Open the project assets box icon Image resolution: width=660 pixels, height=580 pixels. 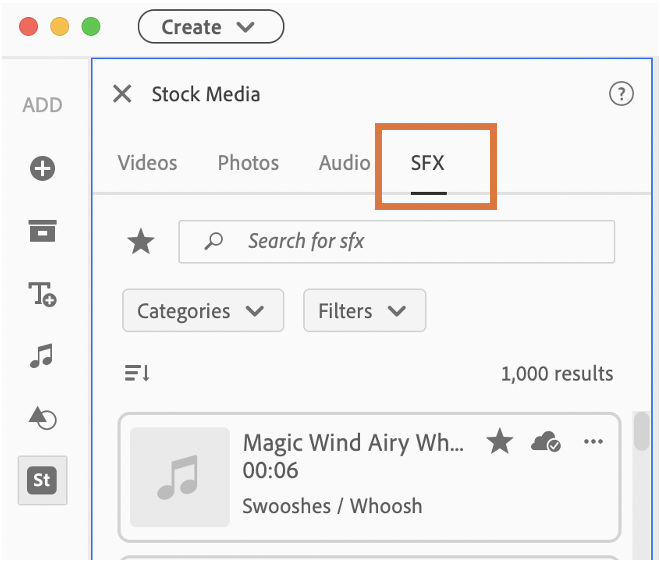click(x=42, y=231)
